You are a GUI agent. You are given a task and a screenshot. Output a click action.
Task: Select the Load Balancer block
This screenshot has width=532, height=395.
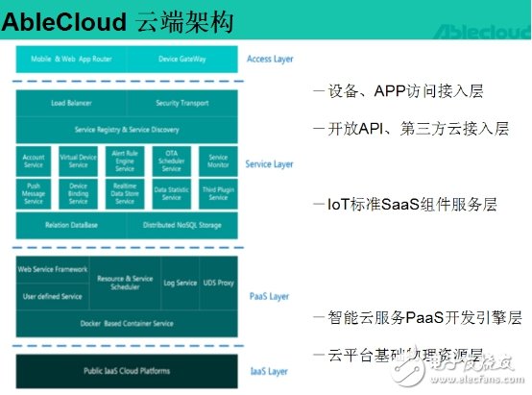point(71,103)
